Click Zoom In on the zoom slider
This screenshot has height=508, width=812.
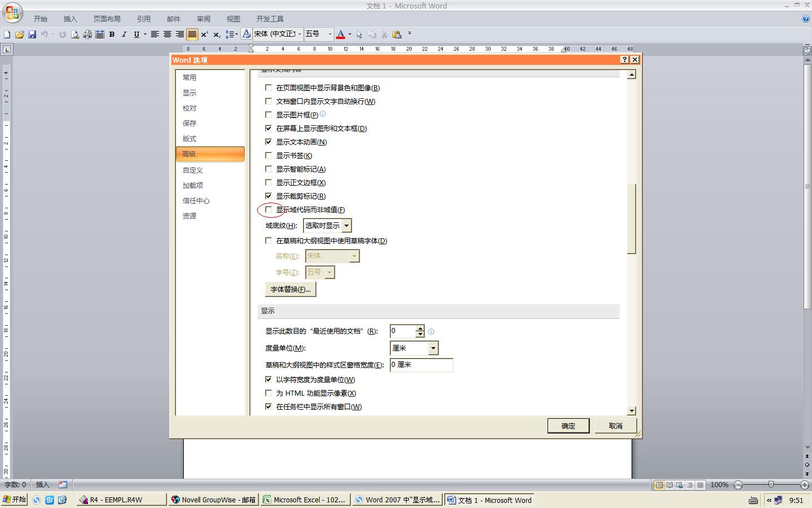click(x=805, y=484)
